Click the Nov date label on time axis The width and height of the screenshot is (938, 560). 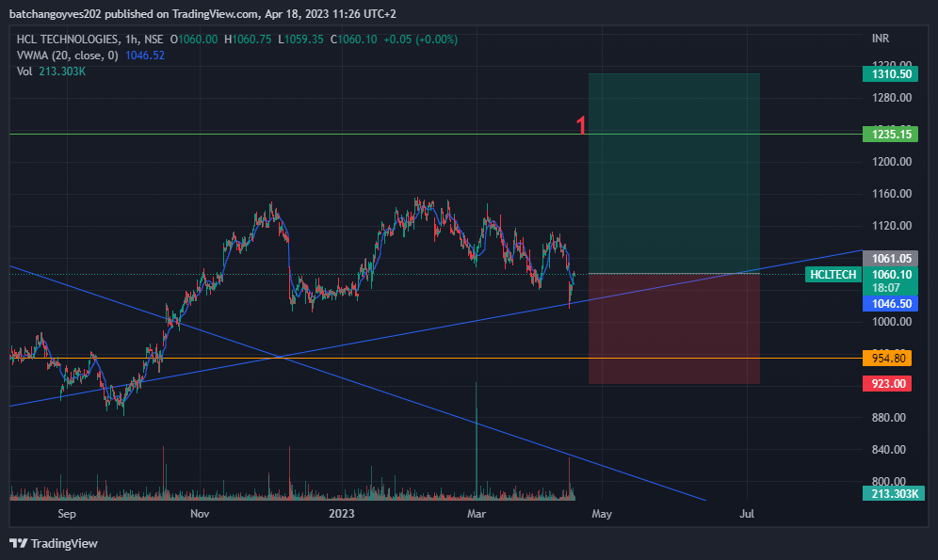tap(200, 514)
